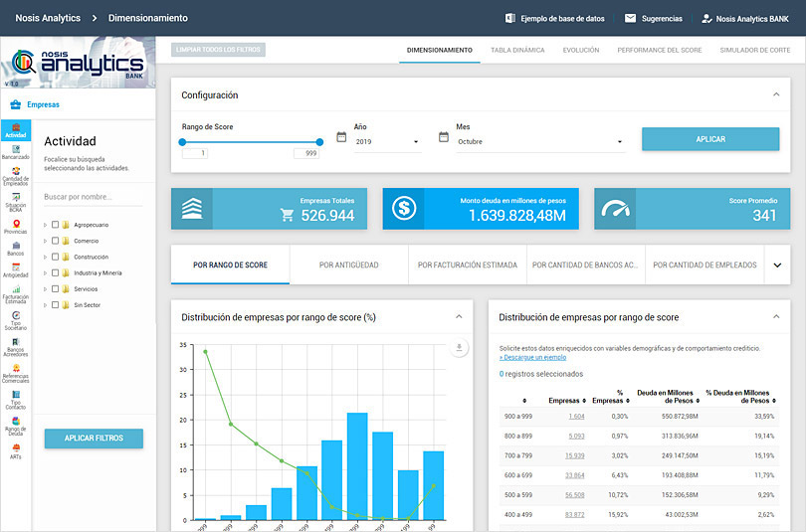Download the score distribution chart
The height and width of the screenshot is (532, 806).
(459, 348)
